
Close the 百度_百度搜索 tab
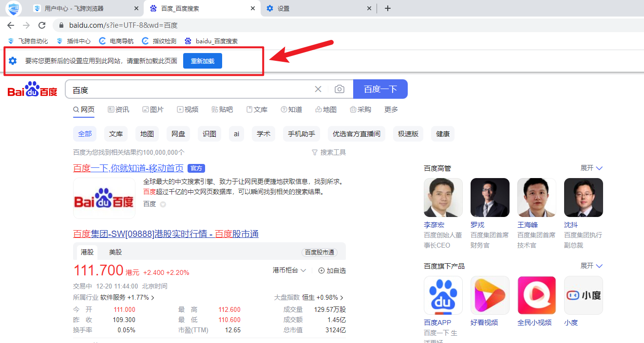click(252, 8)
